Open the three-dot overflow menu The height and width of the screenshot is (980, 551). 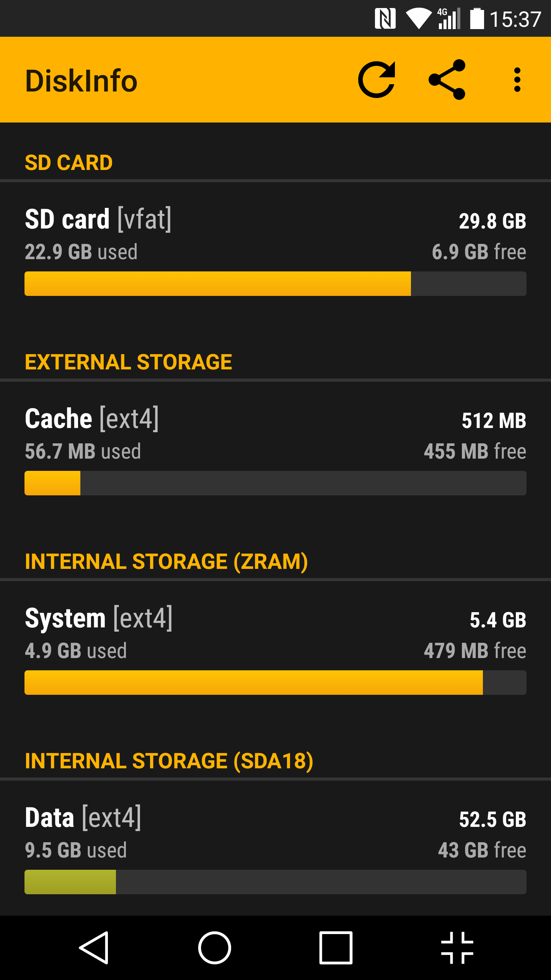coord(517,80)
